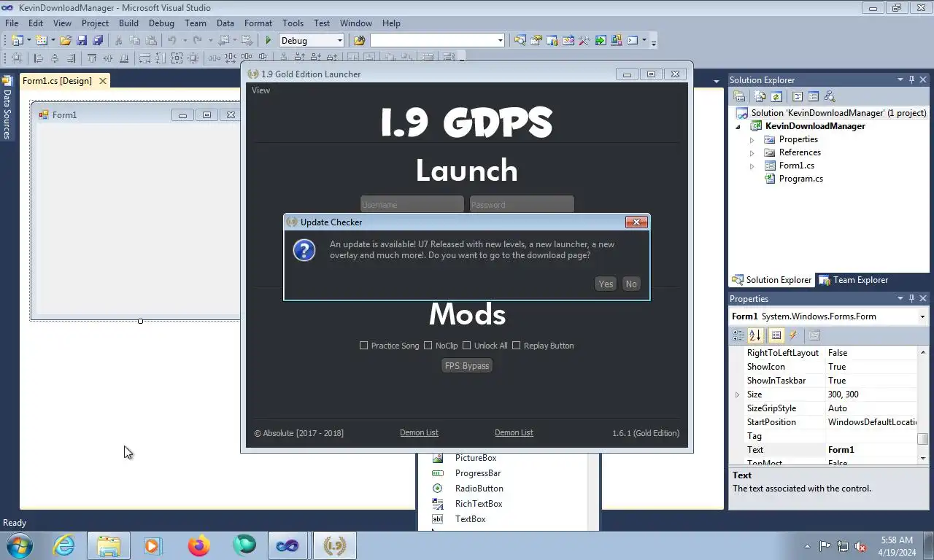Open Tools menu
This screenshot has width=934, height=560.
293,23
